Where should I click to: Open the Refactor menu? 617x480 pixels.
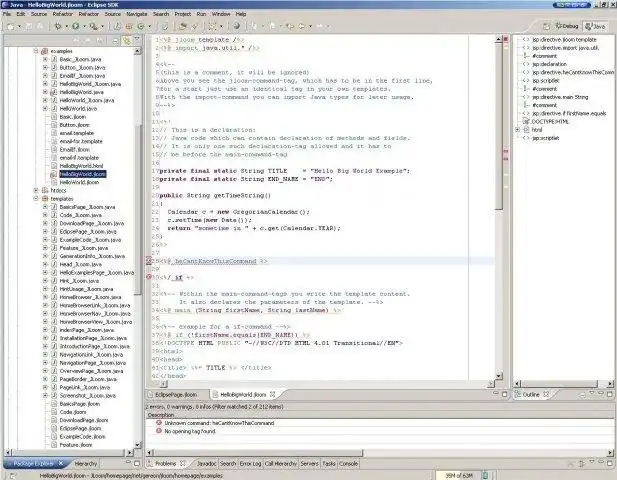point(62,14)
